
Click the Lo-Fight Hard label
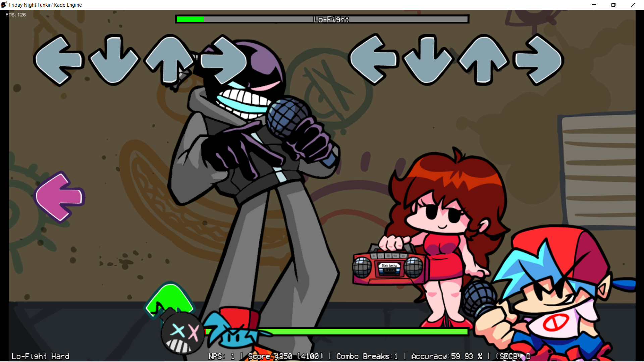(40, 356)
